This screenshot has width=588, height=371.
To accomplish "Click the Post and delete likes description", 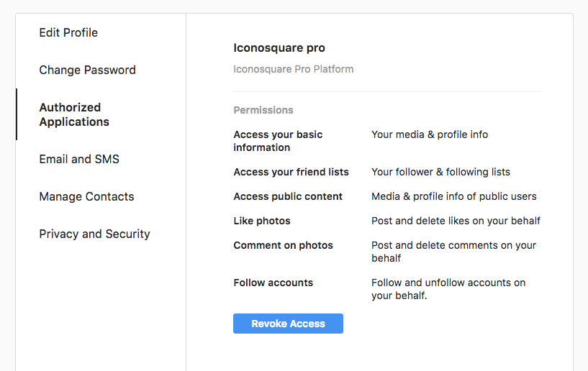I will tap(456, 221).
